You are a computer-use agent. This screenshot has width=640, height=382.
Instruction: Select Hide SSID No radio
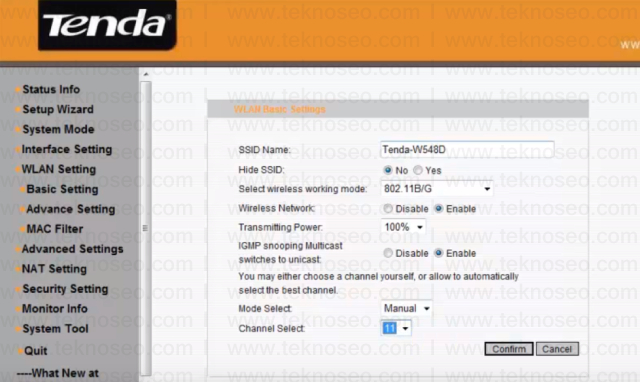pyautogui.click(x=388, y=170)
